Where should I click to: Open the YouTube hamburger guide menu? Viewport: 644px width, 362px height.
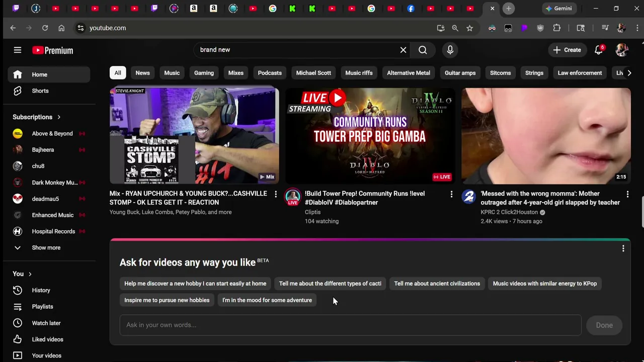tap(18, 50)
